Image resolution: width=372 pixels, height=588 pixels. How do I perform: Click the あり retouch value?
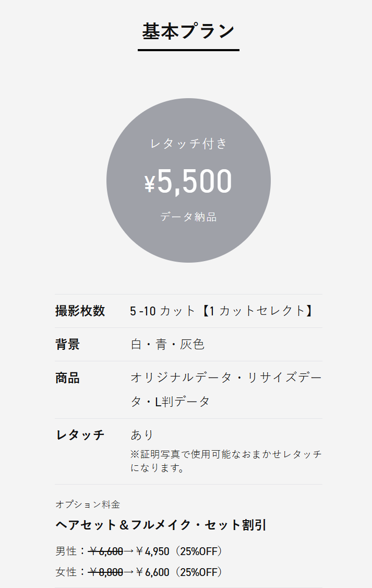click(142, 435)
